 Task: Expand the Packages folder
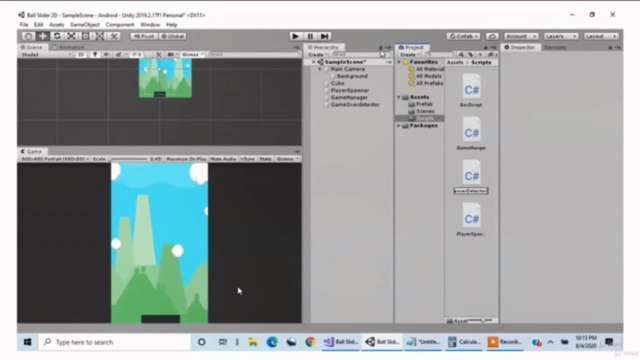click(399, 126)
